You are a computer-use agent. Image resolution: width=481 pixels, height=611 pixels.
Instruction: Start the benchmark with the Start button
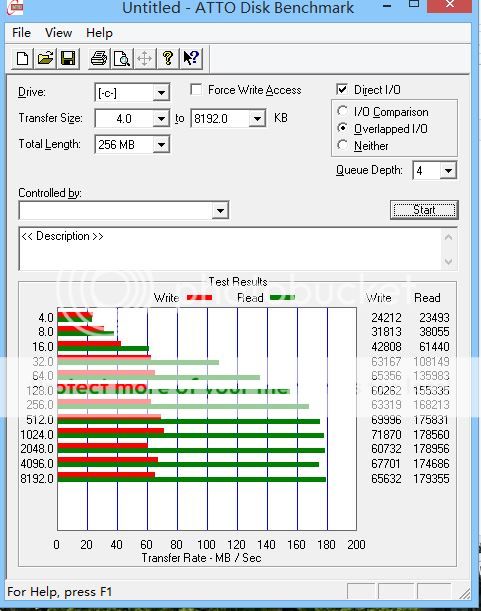pyautogui.click(x=424, y=210)
